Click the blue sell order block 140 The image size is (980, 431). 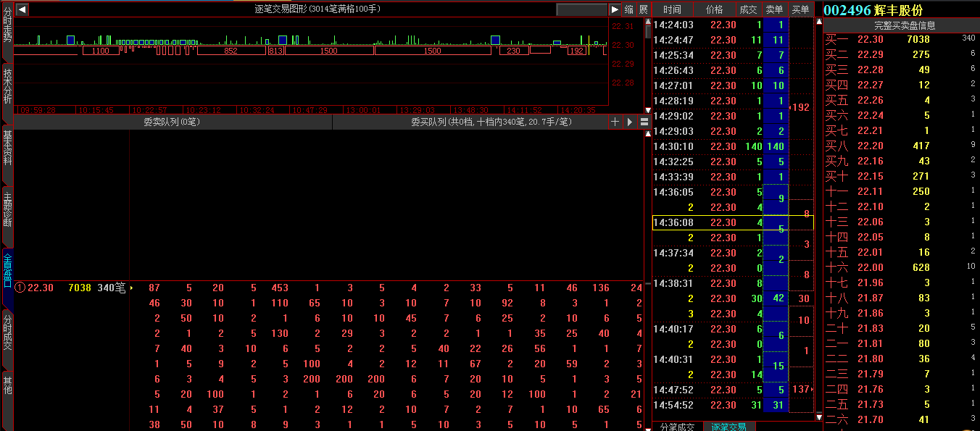click(x=776, y=146)
